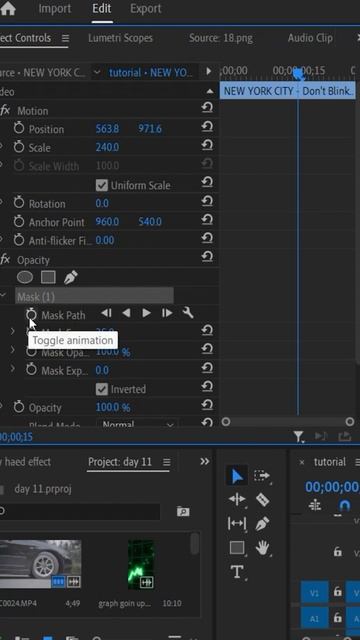The width and height of the screenshot is (360, 640).
Task: Click the Position Y value 971.6
Action: coord(150,129)
